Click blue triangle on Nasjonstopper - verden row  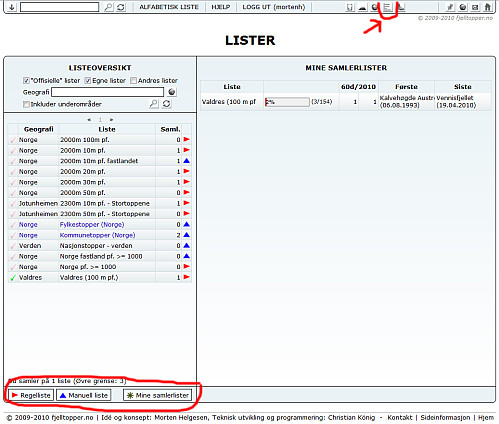coord(187,245)
